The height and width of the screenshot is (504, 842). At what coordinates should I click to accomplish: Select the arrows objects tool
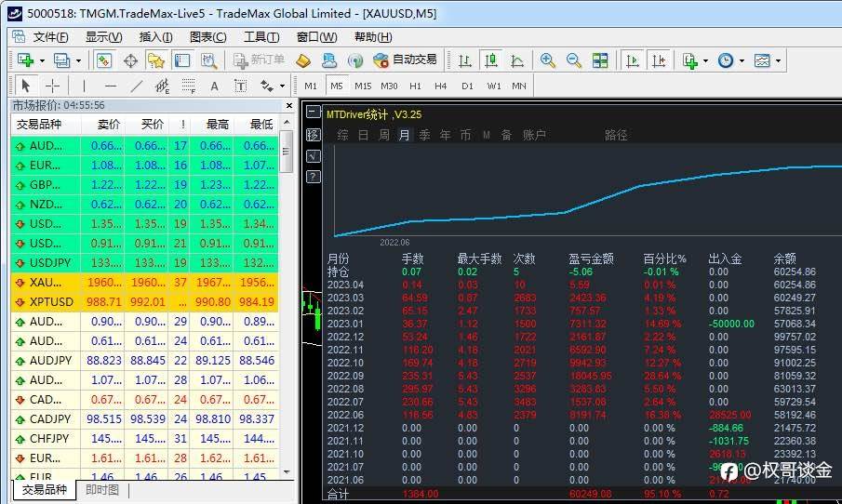(267, 86)
